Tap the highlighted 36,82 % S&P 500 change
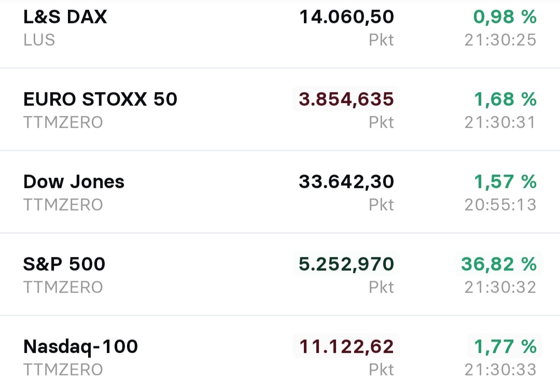This screenshot has height=392, width=560. [500, 264]
